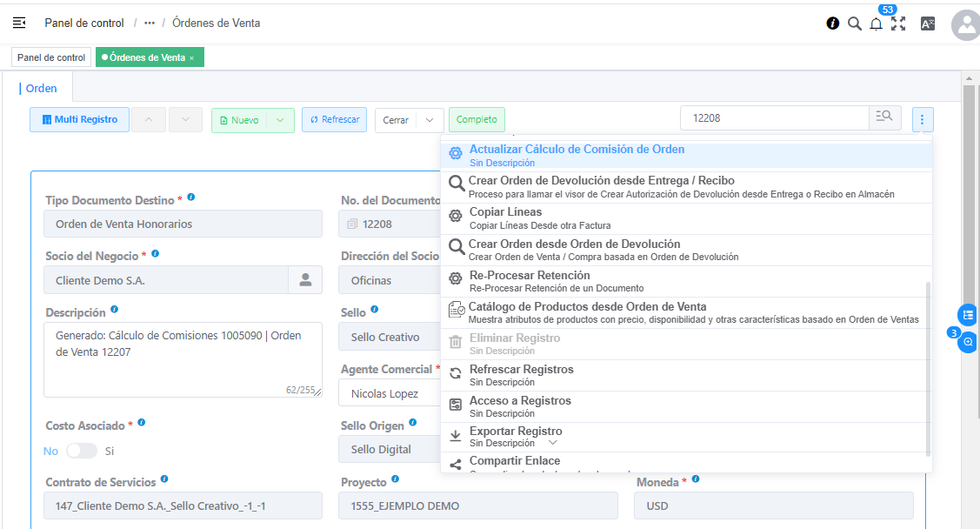Screen dimensions: 980x529
Task: Toggle fullscreen mode icon
Action: point(898,23)
